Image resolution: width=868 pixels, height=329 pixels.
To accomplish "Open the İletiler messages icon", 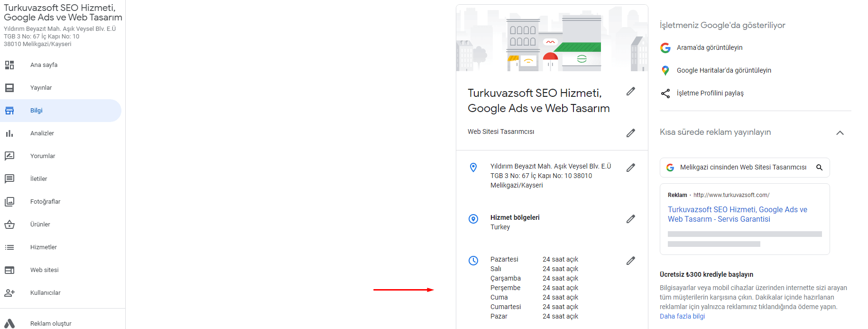I will tap(9, 179).
